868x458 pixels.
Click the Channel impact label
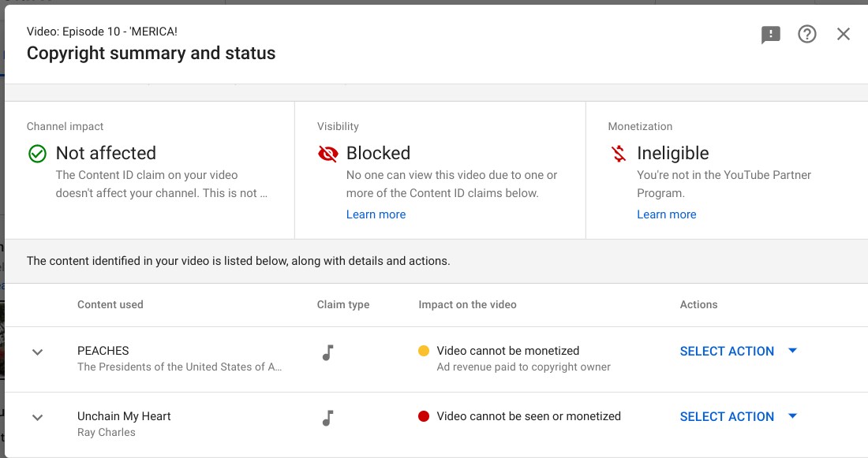pos(65,126)
